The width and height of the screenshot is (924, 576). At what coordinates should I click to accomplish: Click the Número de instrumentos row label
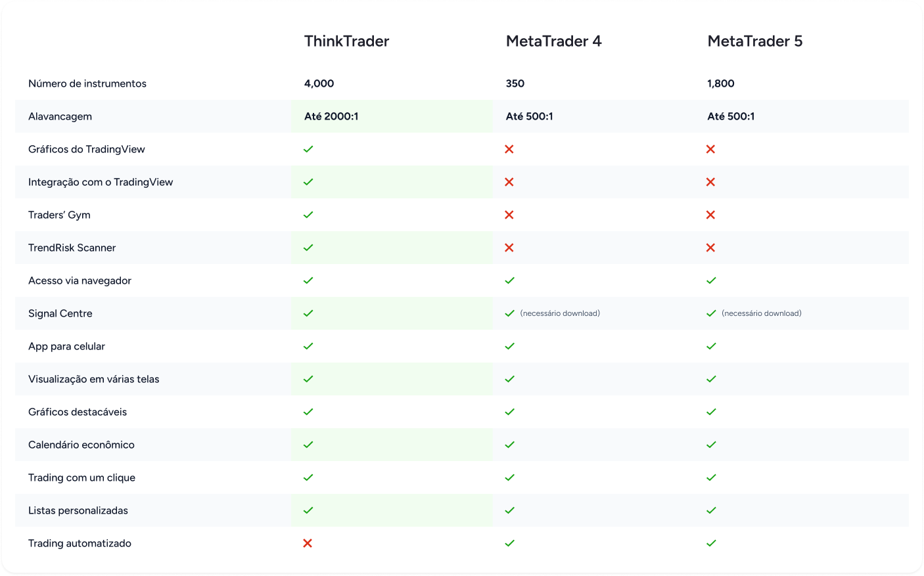[87, 83]
